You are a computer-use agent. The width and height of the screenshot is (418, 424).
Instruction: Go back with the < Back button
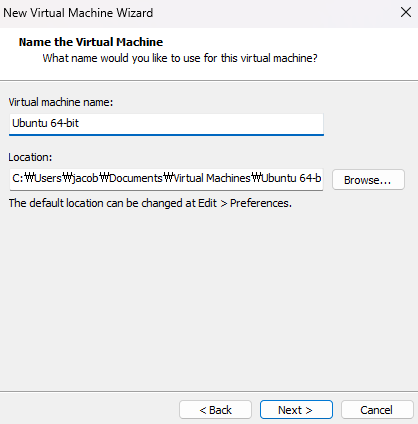(215, 410)
